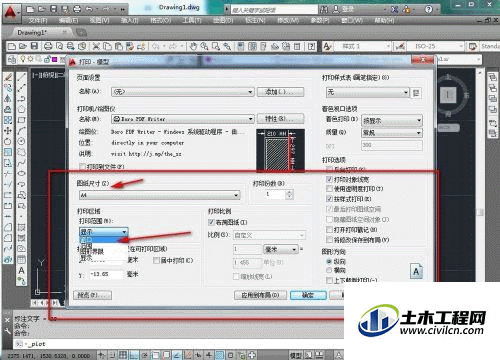
Task: Select the Pan hand tool
Action: click(x=193, y=46)
